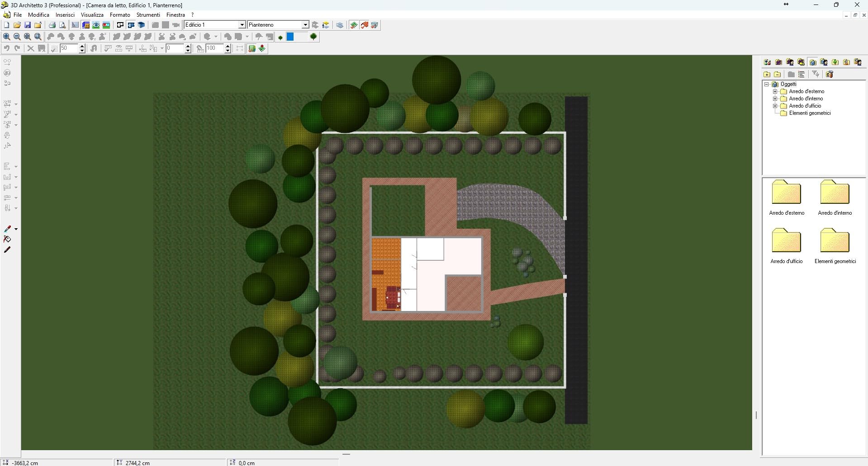The width and height of the screenshot is (868, 466).
Task: Open the File menu
Action: click(18, 15)
